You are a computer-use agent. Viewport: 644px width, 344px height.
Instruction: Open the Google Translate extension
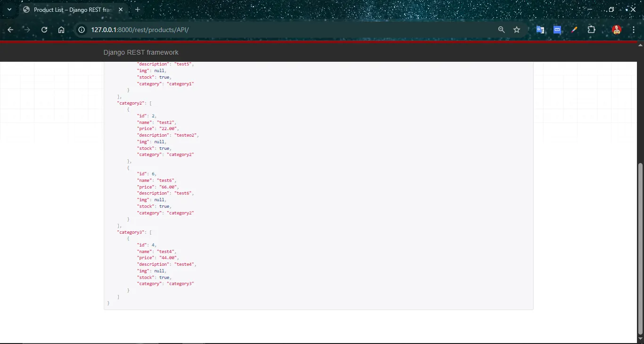[x=540, y=30]
